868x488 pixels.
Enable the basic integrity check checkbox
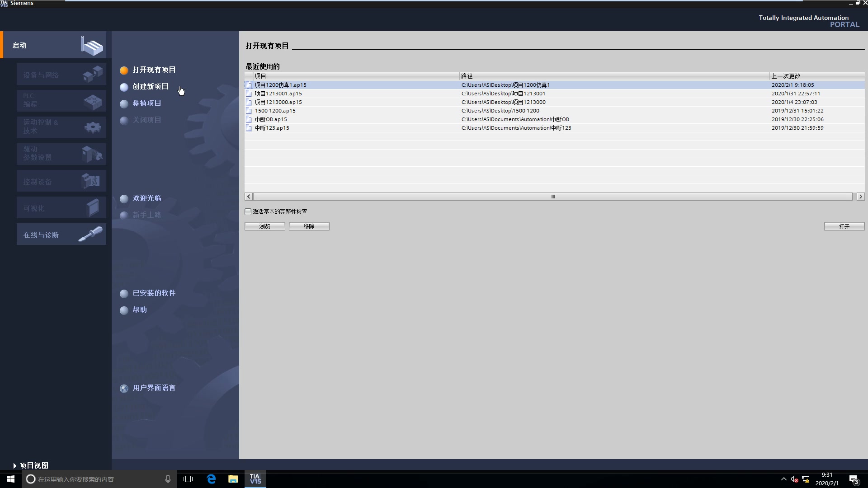(x=248, y=211)
